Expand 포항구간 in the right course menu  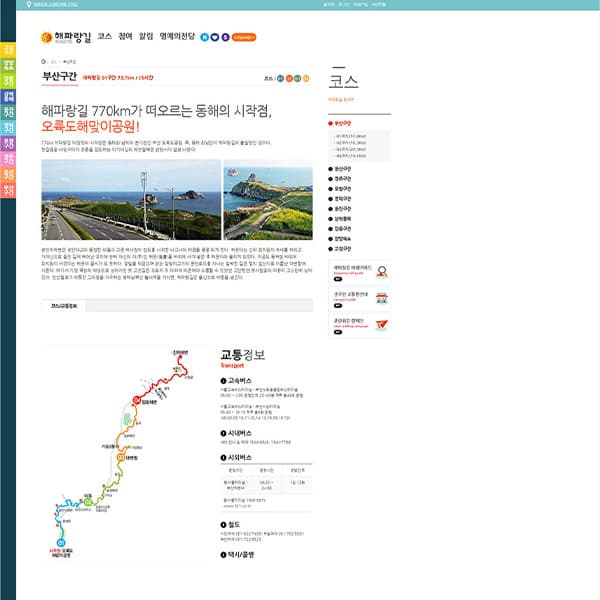340,189
